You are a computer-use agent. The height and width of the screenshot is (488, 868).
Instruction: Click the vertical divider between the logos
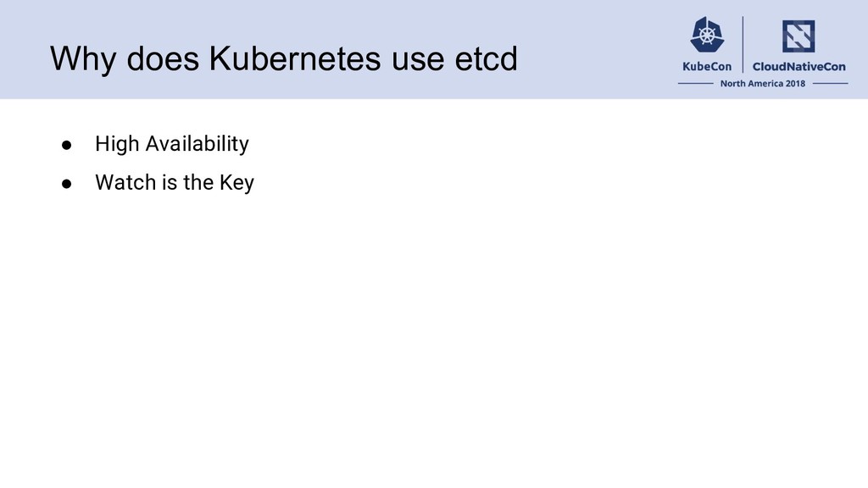pos(743,44)
